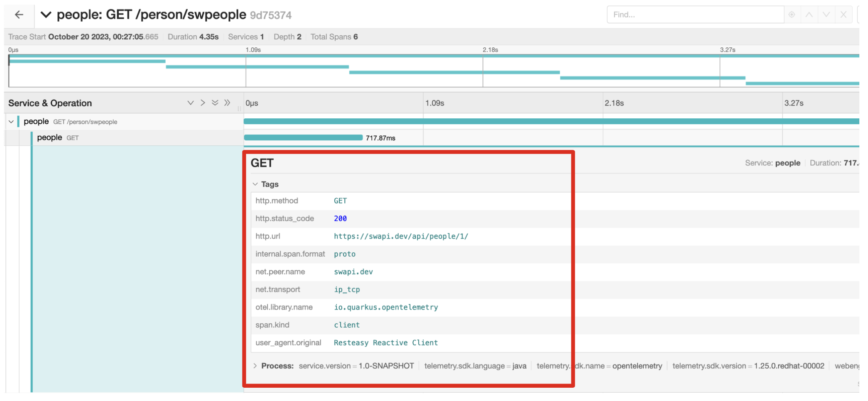
Task: Collapse all spans with double right chevron
Action: point(227,103)
